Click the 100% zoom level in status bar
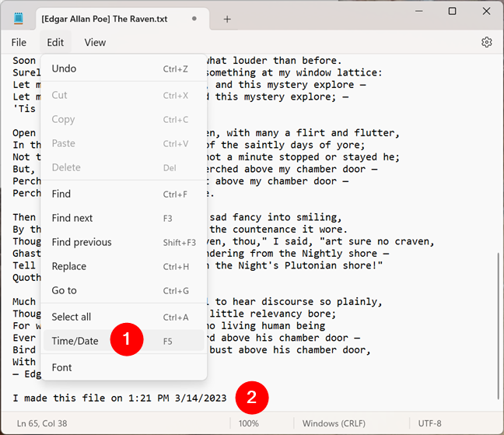504x435 pixels. (248, 423)
